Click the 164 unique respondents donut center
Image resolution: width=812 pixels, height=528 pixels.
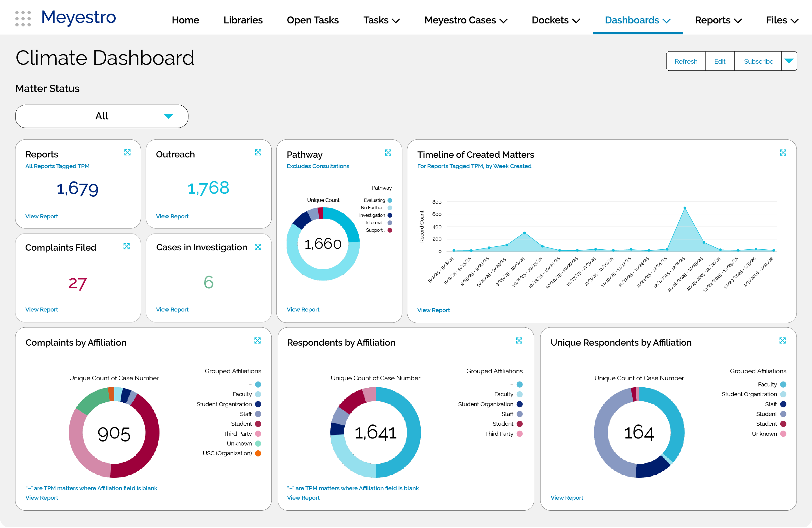pyautogui.click(x=639, y=433)
